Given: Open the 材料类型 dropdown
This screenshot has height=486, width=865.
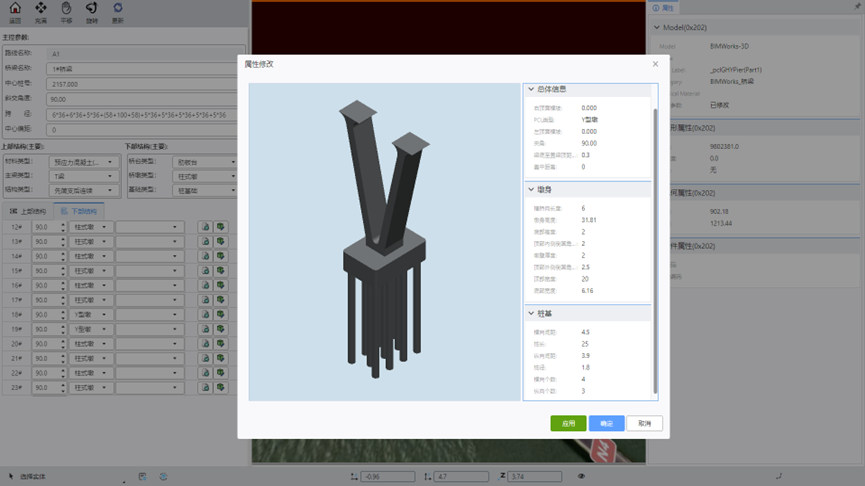Looking at the screenshot, I should click(84, 162).
